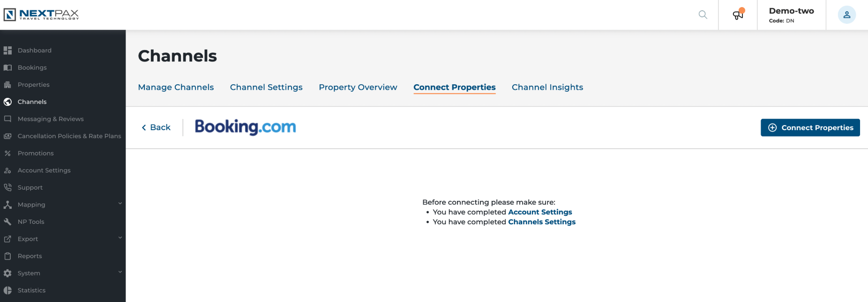
Task: Open the Account Settings link in instructions
Action: click(540, 212)
